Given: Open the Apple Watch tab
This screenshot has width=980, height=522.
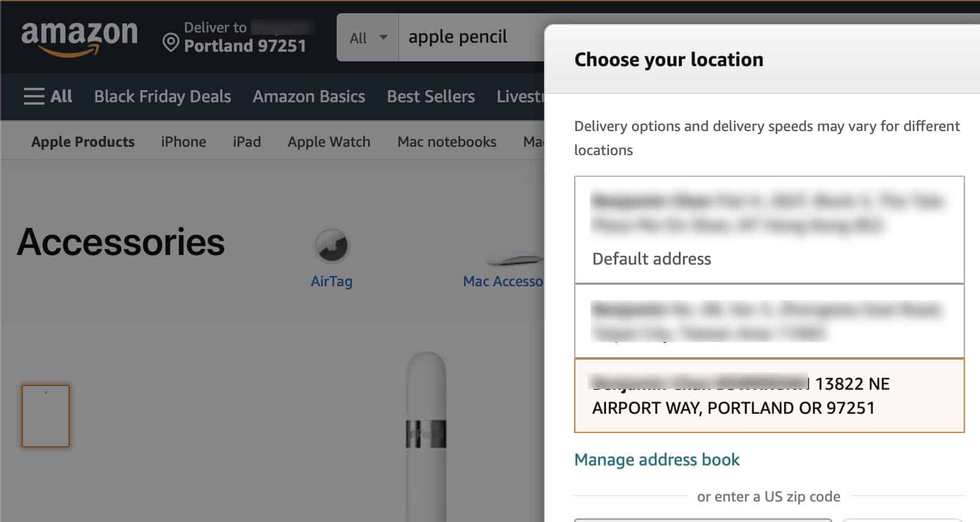Looking at the screenshot, I should pyautogui.click(x=329, y=142).
